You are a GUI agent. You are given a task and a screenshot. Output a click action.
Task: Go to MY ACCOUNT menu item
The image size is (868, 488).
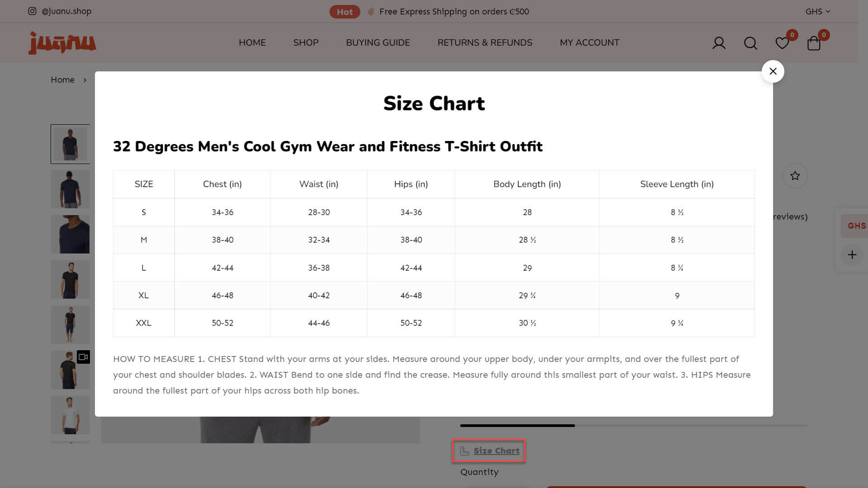[590, 42]
